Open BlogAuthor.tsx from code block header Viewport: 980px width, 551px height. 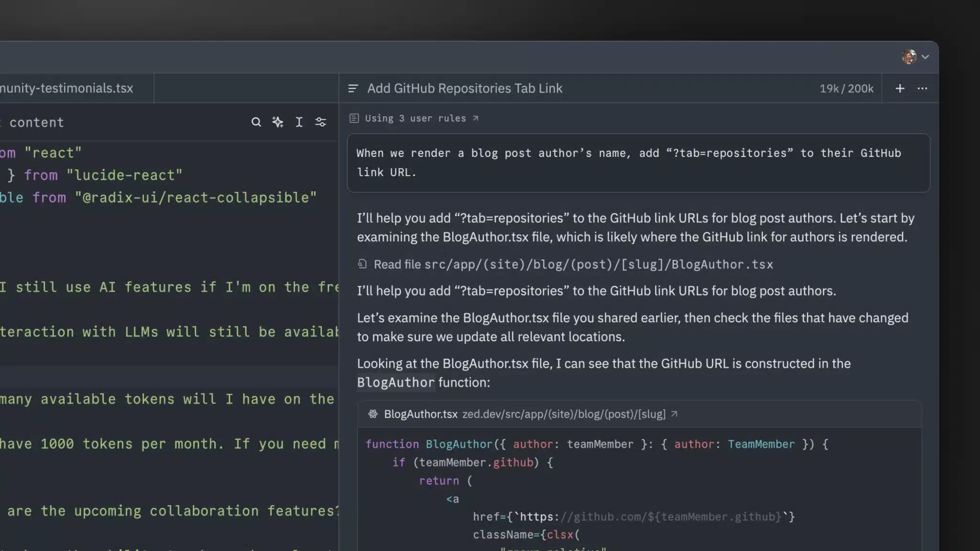tap(421, 414)
